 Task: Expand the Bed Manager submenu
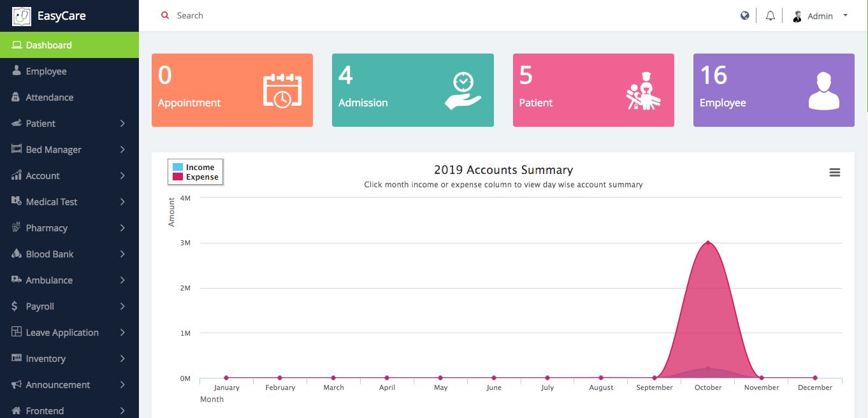pyautogui.click(x=122, y=150)
